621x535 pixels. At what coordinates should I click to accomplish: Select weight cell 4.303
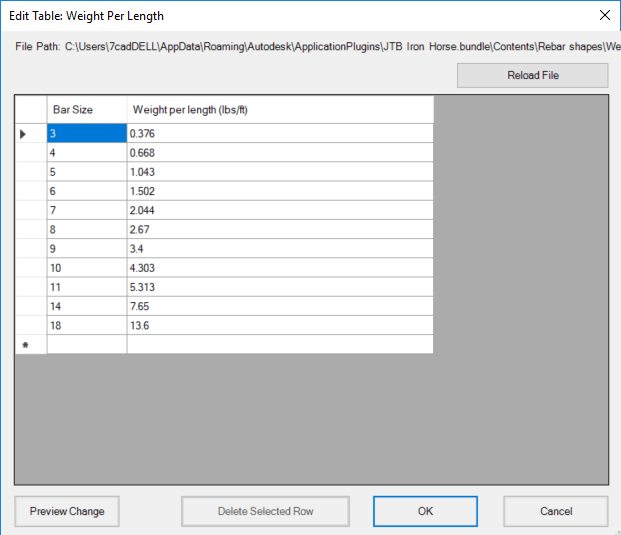280,268
